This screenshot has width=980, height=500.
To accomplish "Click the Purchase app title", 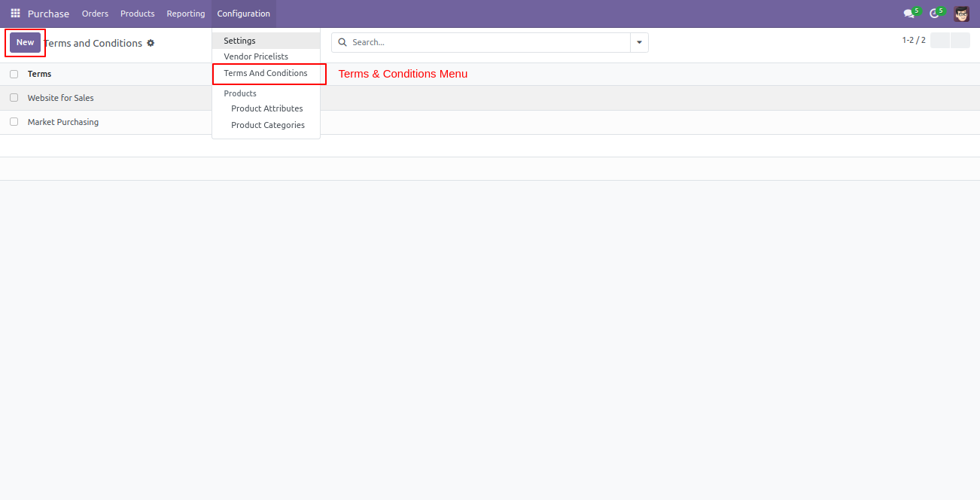I will 48,14.
